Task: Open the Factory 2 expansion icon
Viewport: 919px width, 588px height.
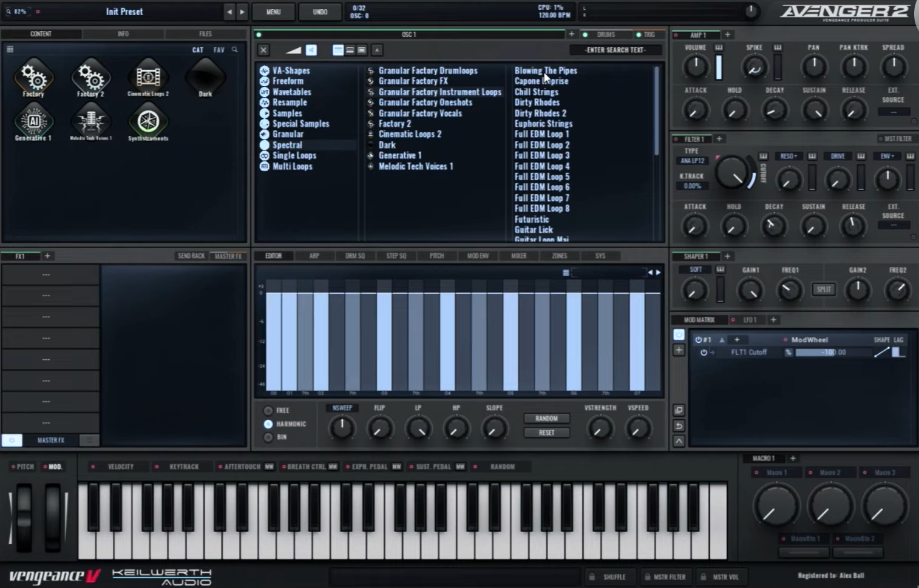Action: click(x=90, y=78)
